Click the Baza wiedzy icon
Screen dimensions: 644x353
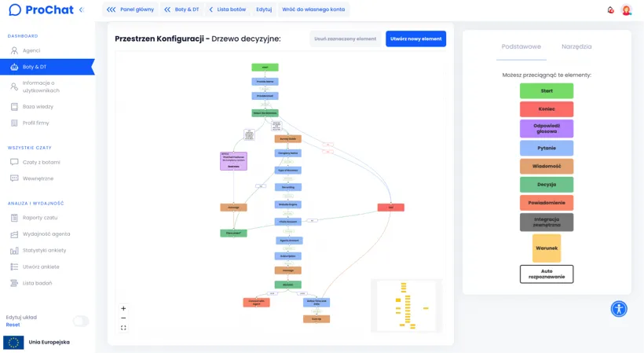(x=14, y=106)
